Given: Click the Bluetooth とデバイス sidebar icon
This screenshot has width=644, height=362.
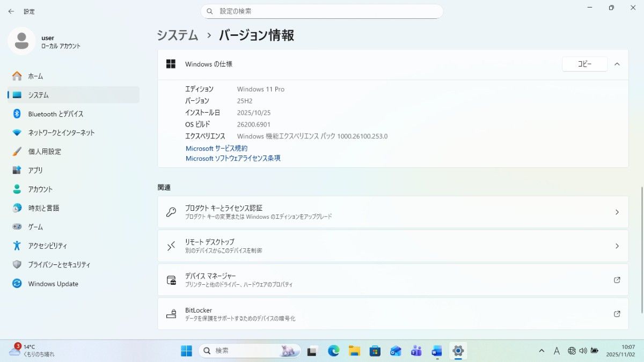Looking at the screenshot, I should (17, 114).
